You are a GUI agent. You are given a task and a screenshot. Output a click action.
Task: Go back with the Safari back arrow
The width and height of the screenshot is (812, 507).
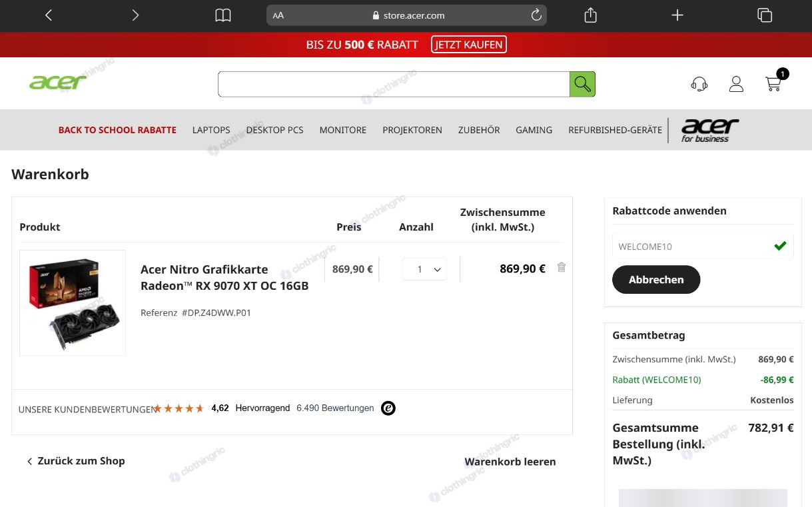[x=49, y=15]
